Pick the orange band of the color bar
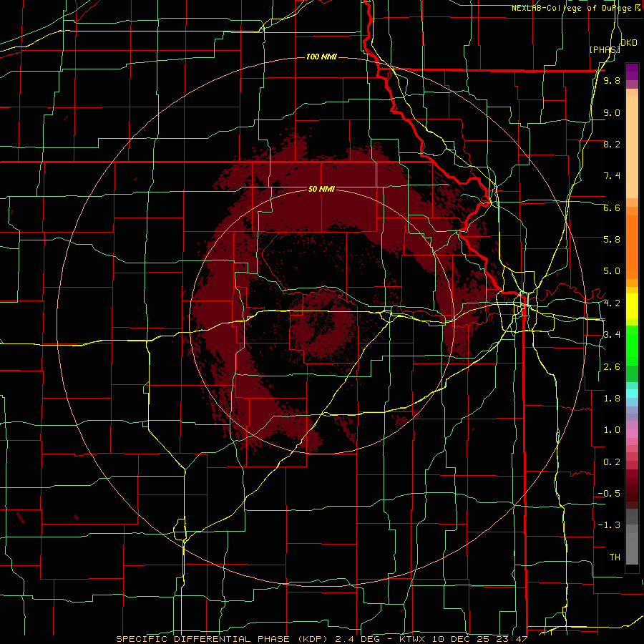 coord(632,248)
